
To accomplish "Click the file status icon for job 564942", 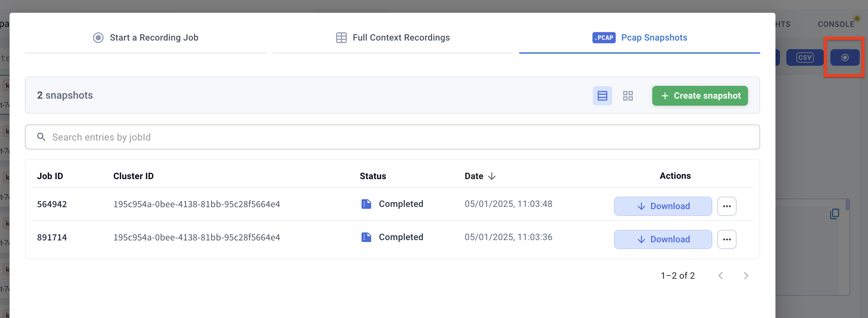I will click(x=366, y=204).
